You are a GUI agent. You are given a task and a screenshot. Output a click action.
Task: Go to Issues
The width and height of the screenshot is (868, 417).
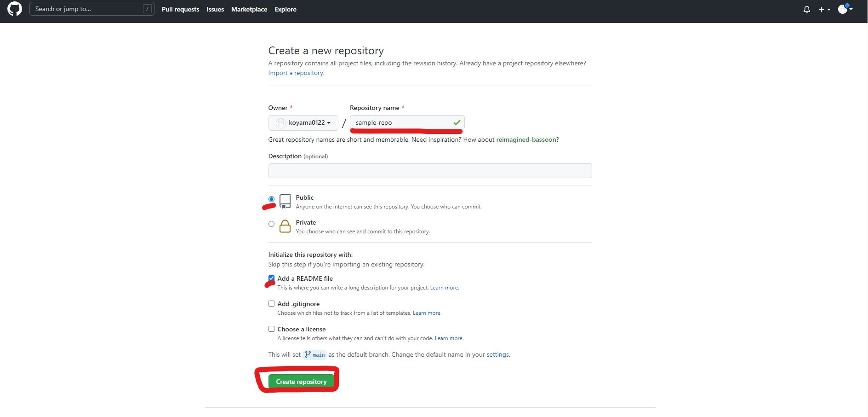(x=215, y=9)
